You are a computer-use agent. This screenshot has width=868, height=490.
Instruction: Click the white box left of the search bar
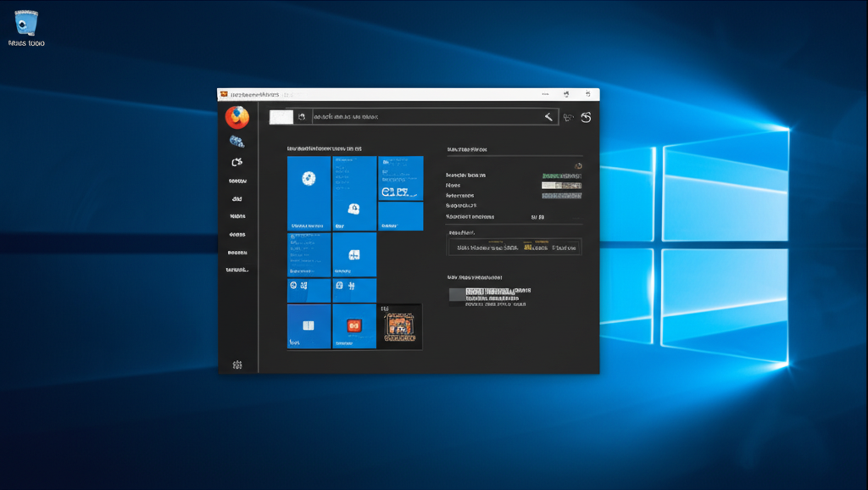(281, 117)
